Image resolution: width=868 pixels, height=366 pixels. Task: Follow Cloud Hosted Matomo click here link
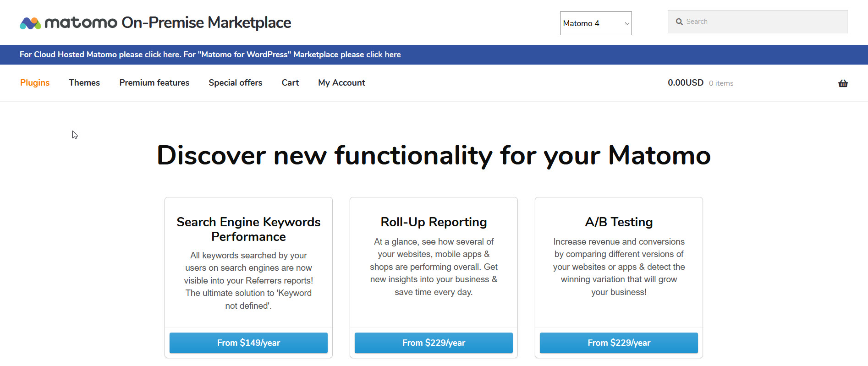162,55
